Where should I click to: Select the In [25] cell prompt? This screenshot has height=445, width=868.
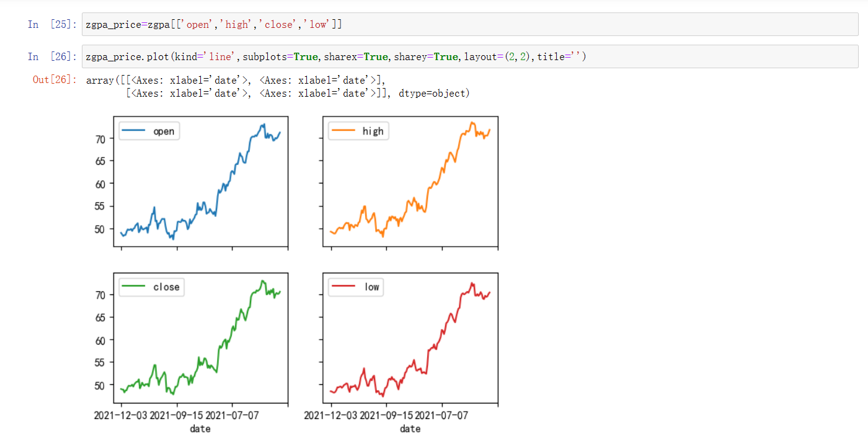pos(52,24)
